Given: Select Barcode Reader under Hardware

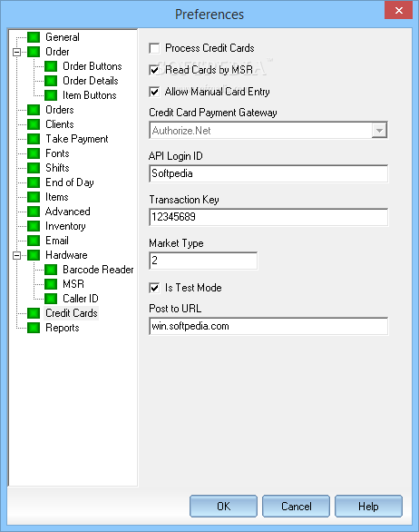Looking at the screenshot, I should click(x=98, y=270).
